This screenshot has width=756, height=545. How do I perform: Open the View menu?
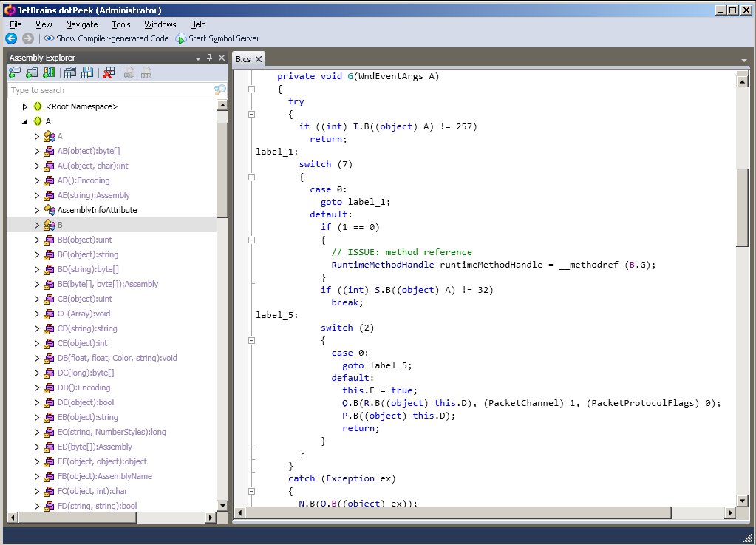44,24
